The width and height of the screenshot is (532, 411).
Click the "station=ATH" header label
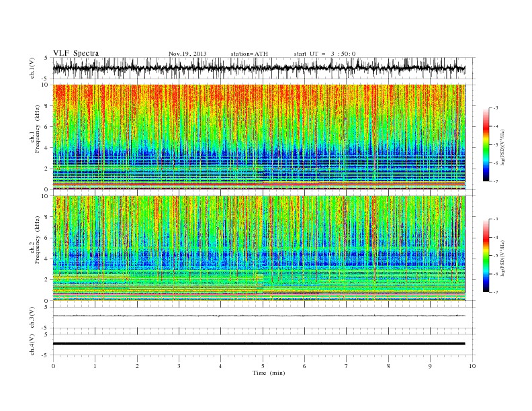tap(249, 54)
